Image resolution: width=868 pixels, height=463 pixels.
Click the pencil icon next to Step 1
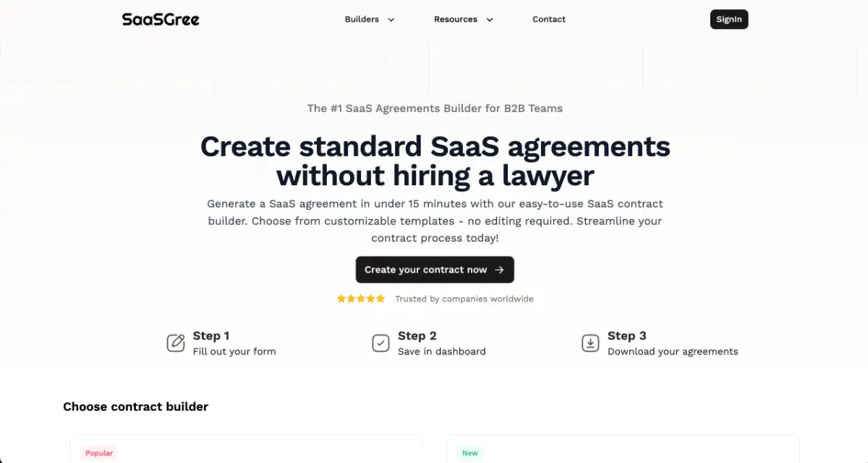[x=175, y=342]
